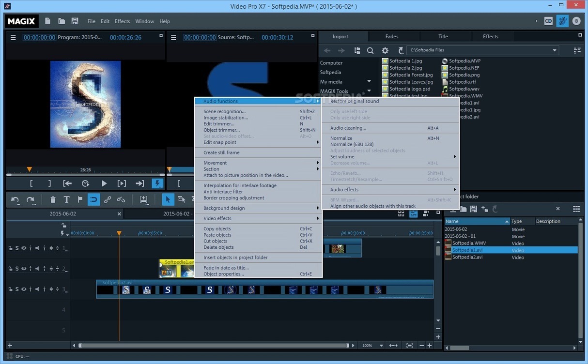Select the Title (T) tool in timeline toolbar

pos(66,199)
